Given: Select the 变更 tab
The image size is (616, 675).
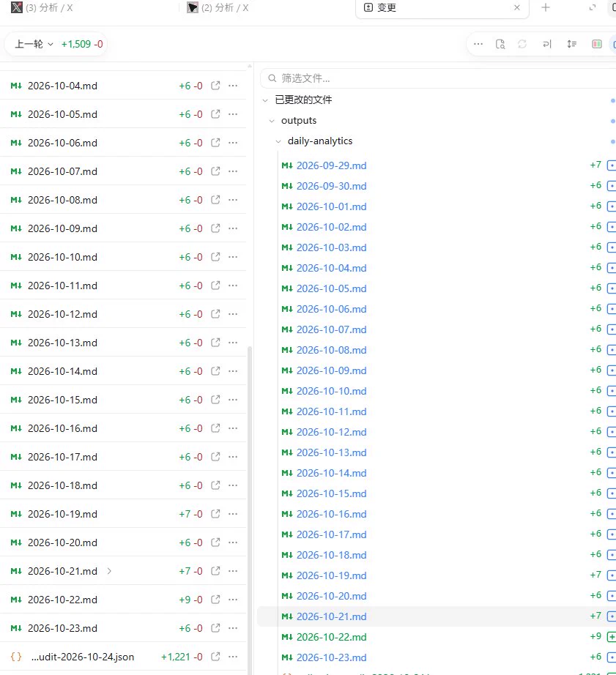Looking at the screenshot, I should (442, 8).
